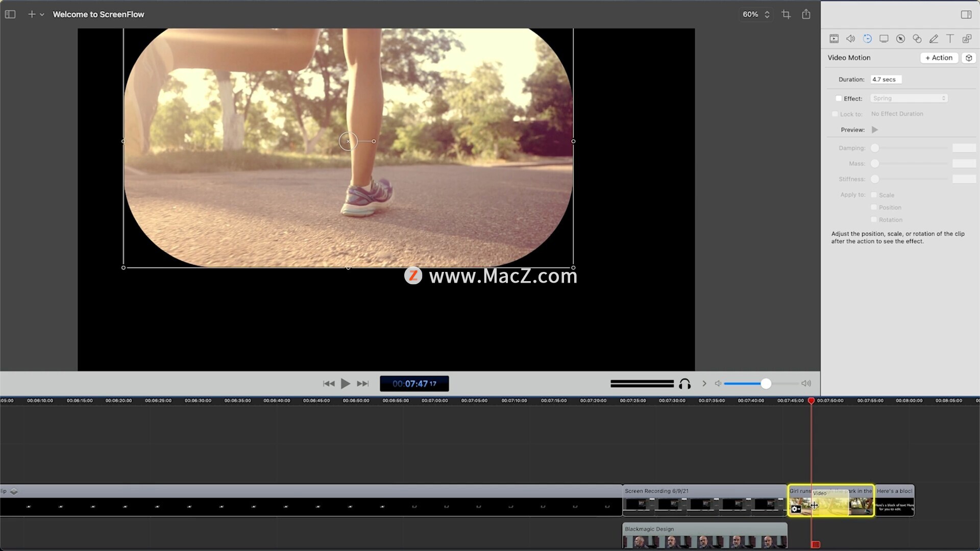The height and width of the screenshot is (551, 980).
Task: Add a new video Action
Action: (x=939, y=58)
